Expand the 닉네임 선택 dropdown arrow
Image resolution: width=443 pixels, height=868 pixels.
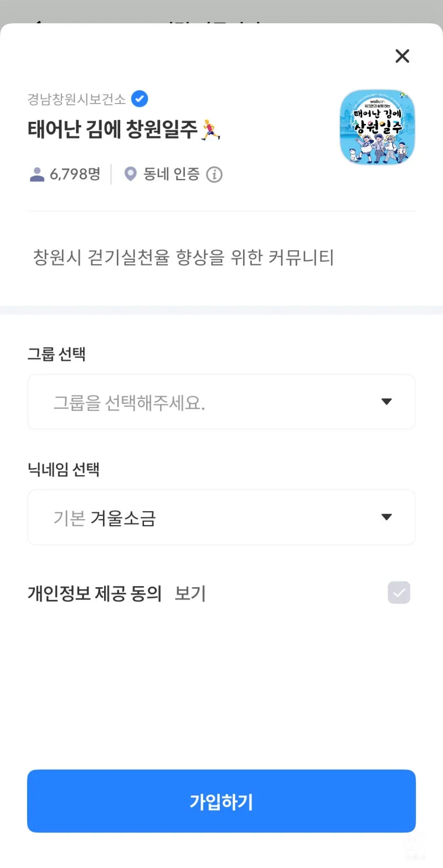pos(387,517)
